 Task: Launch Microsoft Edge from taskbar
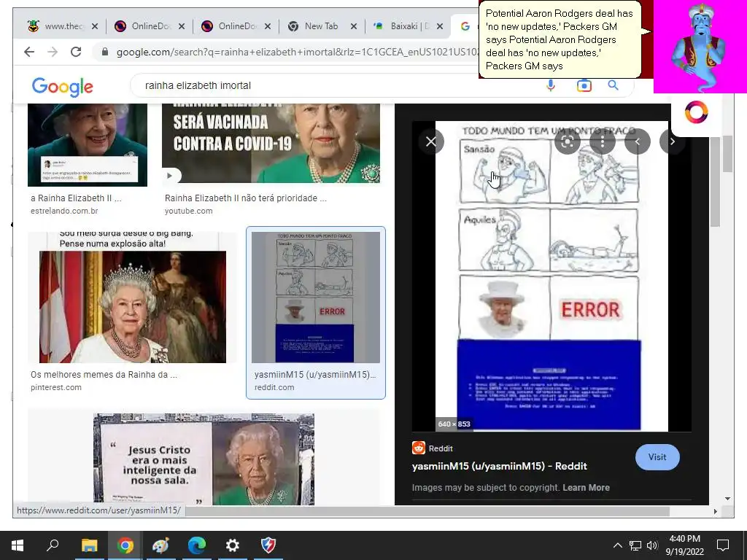[196, 545]
